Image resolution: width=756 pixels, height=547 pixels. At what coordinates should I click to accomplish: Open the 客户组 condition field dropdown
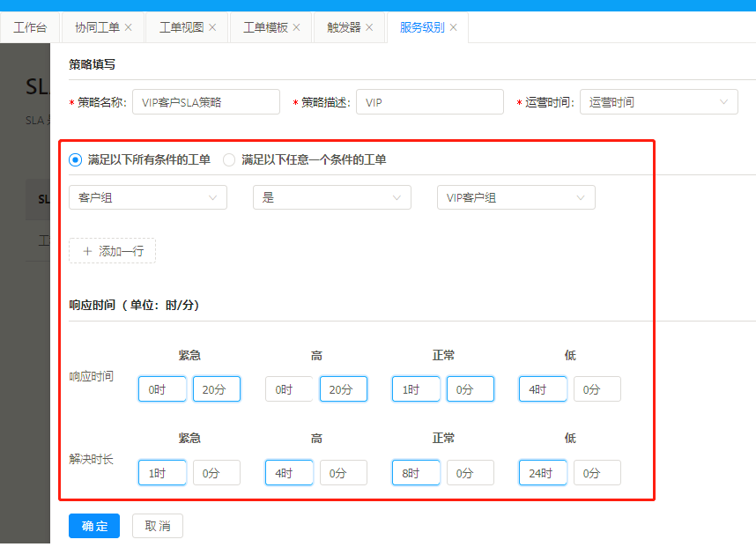(147, 197)
